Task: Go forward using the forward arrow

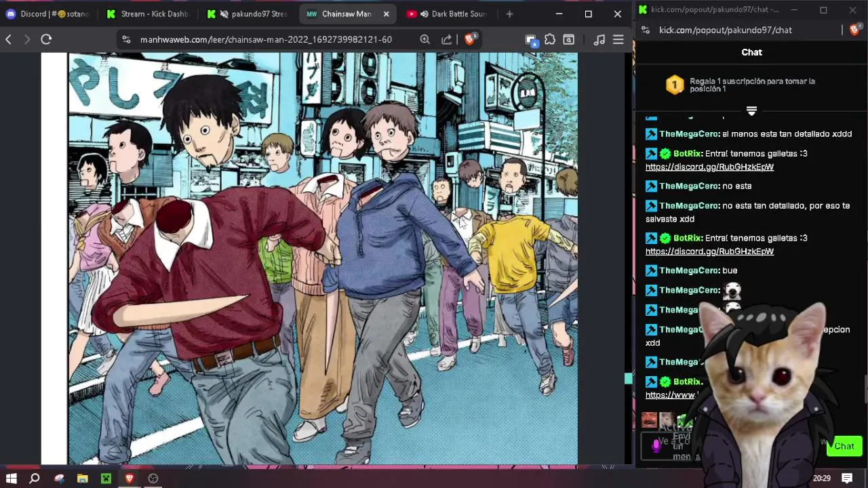Action: 27,39
